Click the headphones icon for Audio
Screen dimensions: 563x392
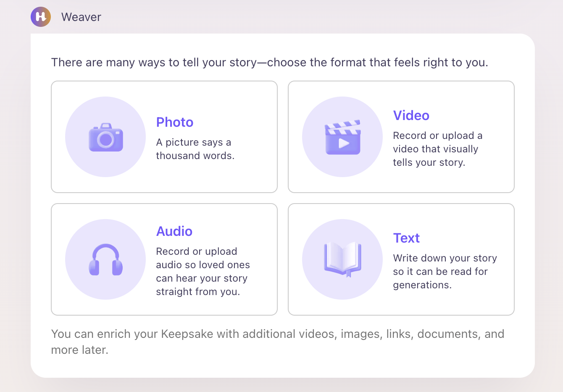(105, 260)
